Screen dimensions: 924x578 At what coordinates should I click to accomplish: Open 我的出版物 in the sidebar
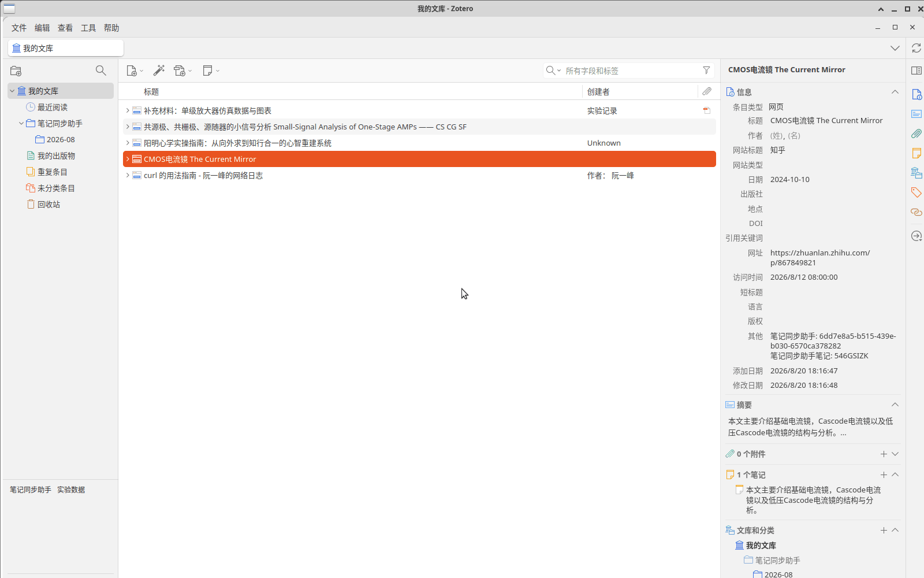tap(56, 155)
